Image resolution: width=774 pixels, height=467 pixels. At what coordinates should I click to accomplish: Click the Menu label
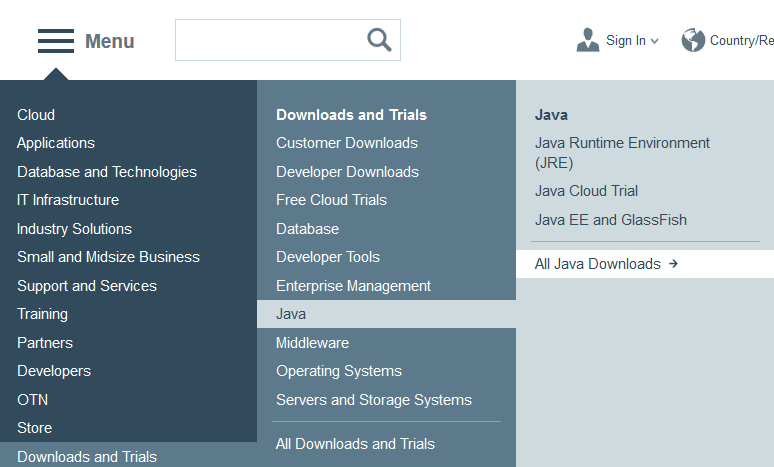[110, 41]
